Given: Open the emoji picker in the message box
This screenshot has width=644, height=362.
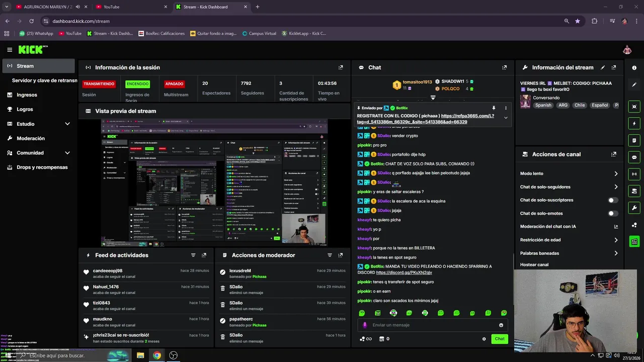Looking at the screenshot, I should 501,325.
